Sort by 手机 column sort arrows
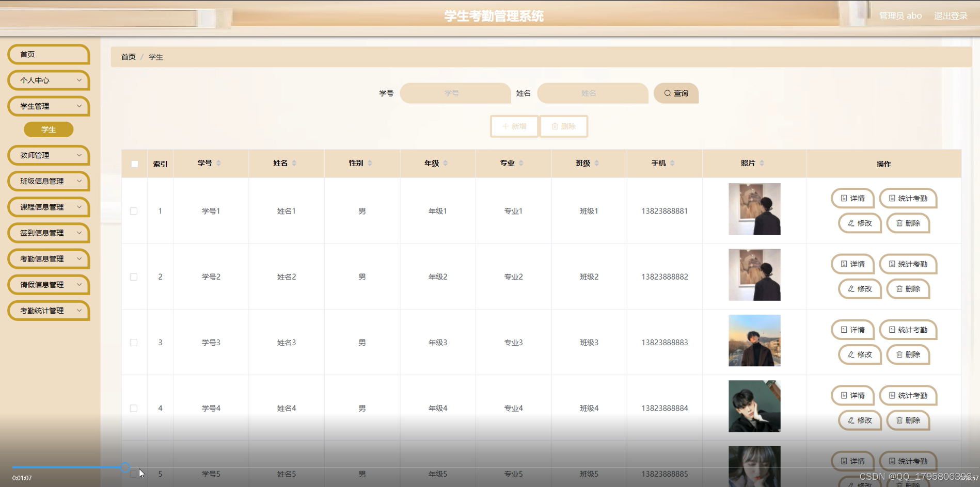The height and width of the screenshot is (487, 980). pos(672,163)
